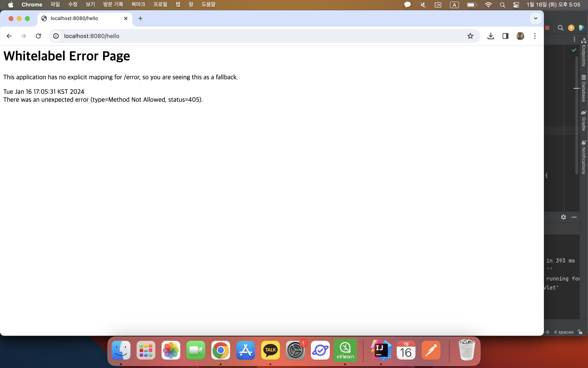Click IntelliJ editor vertical scrollbar
This screenshot has width=588, height=368.
[x=577, y=115]
